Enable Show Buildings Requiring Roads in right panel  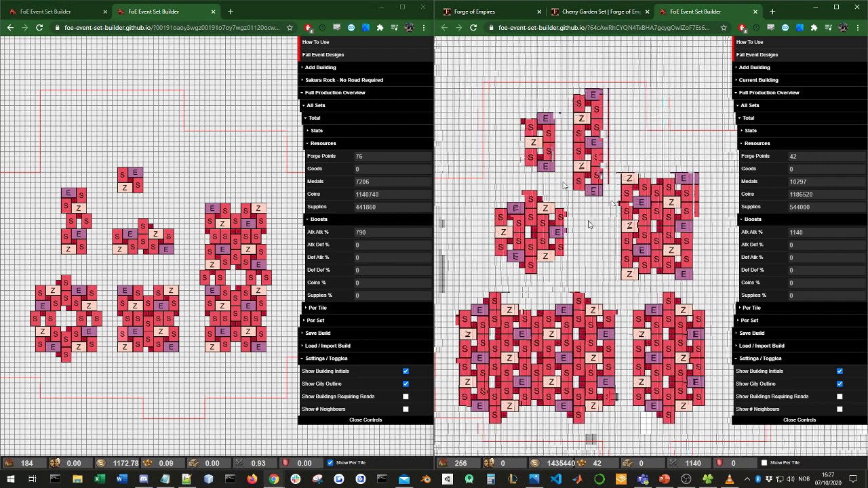840,396
